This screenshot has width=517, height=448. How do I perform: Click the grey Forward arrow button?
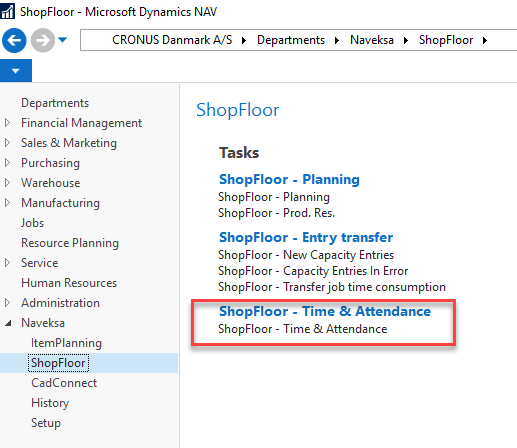[43, 40]
